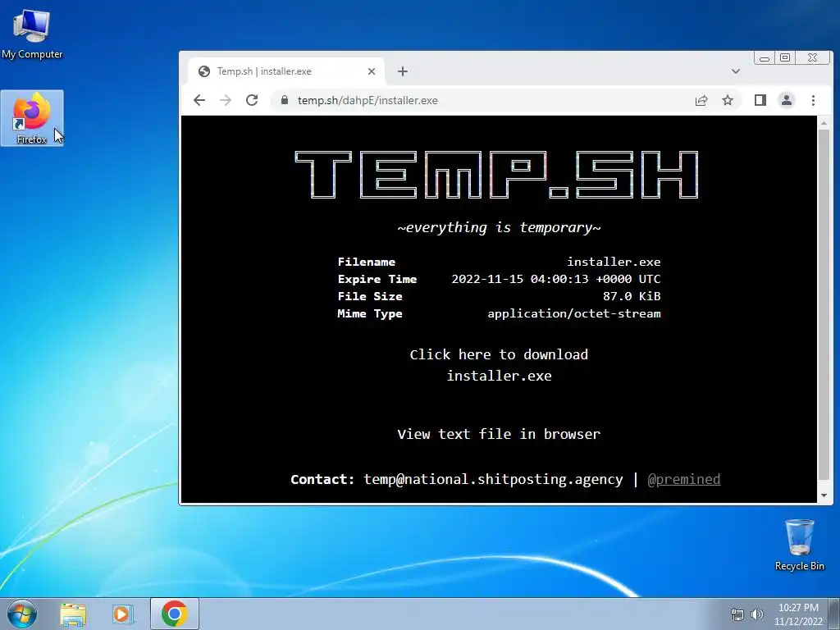
Task: Minimize the Chrome window
Action: (765, 58)
